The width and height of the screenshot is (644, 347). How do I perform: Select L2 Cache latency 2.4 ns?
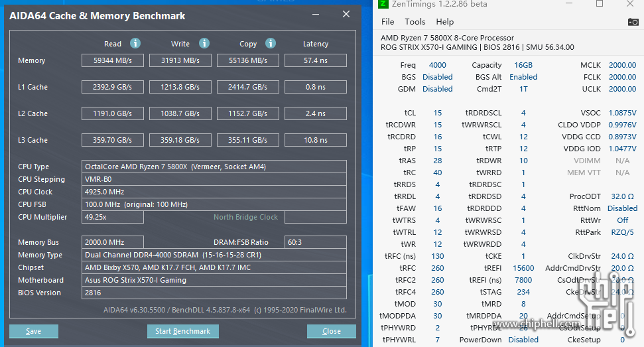316,113
